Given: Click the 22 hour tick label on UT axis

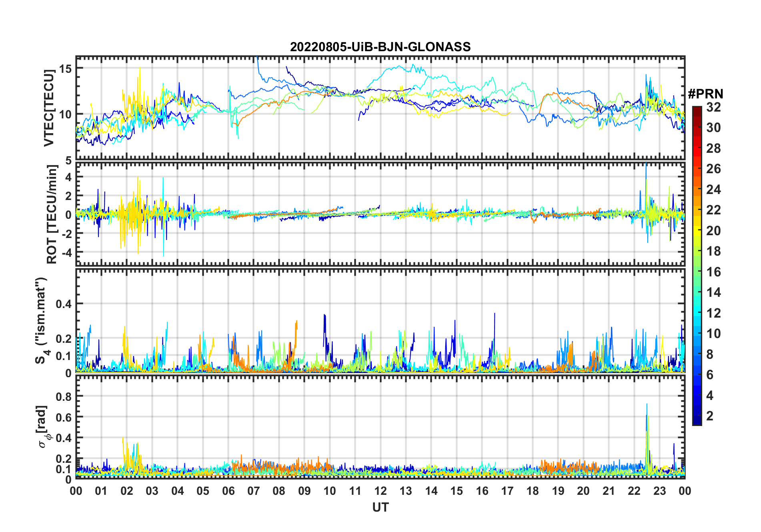Looking at the screenshot, I should coord(634,491).
